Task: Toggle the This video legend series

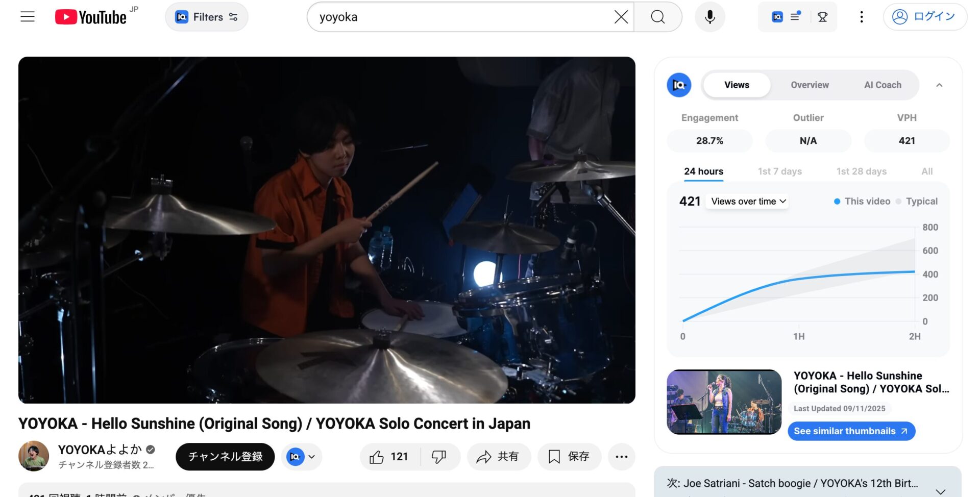Action: pos(862,201)
